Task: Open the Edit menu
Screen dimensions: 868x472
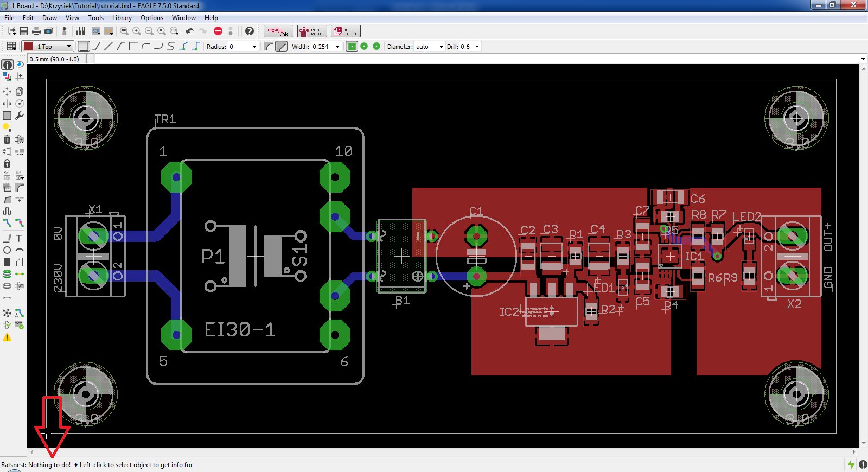Action: pyautogui.click(x=28, y=18)
